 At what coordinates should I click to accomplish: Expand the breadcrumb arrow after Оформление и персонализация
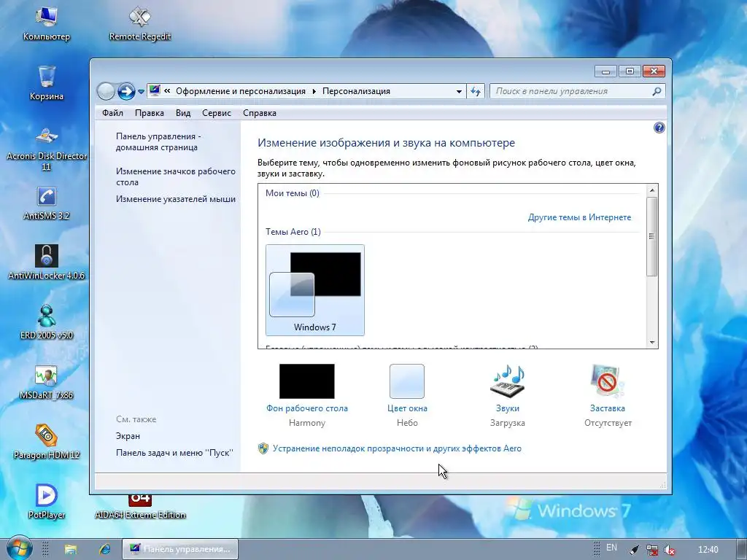pyautogui.click(x=314, y=91)
